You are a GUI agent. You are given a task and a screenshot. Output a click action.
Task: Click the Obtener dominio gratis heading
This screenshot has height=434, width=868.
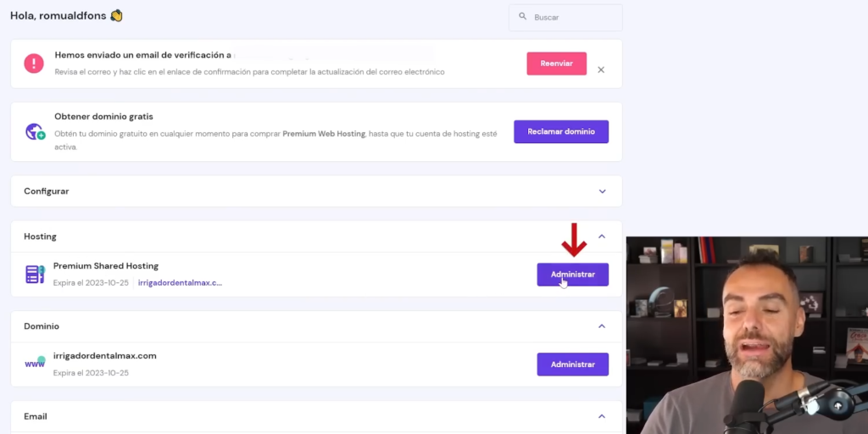(x=103, y=117)
